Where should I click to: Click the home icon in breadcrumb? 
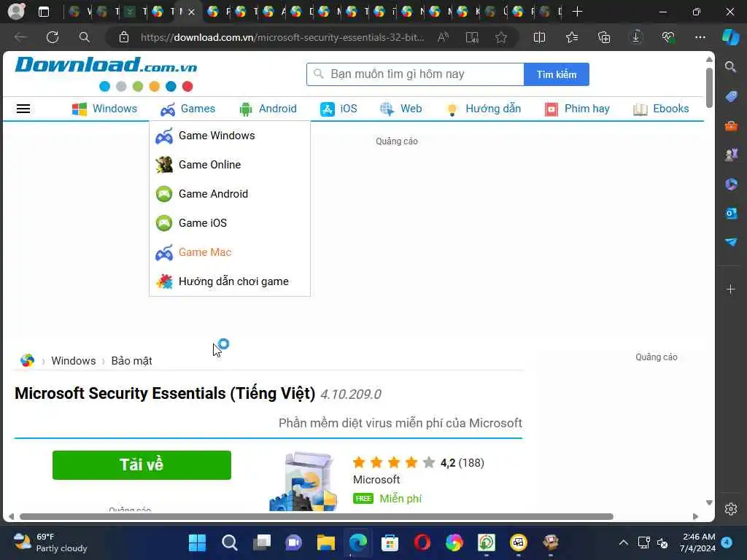[x=27, y=360]
